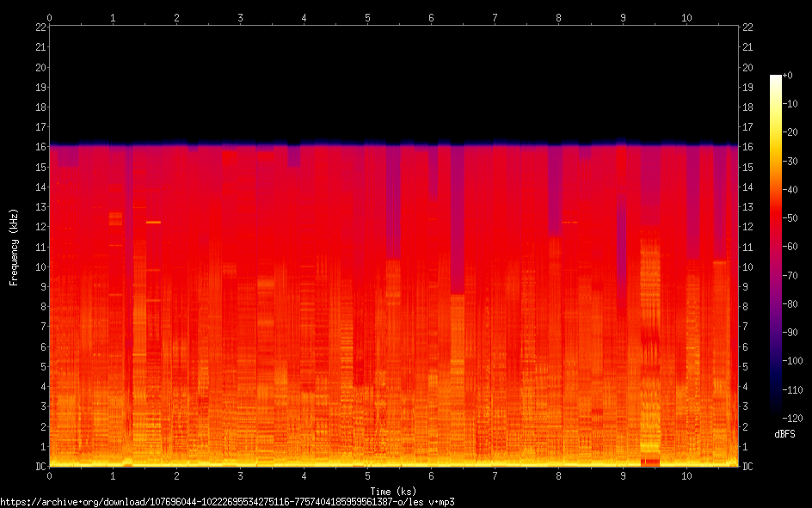Click the "16" tick on the left frequency axis
The width and height of the screenshot is (812, 508).
[x=41, y=147]
